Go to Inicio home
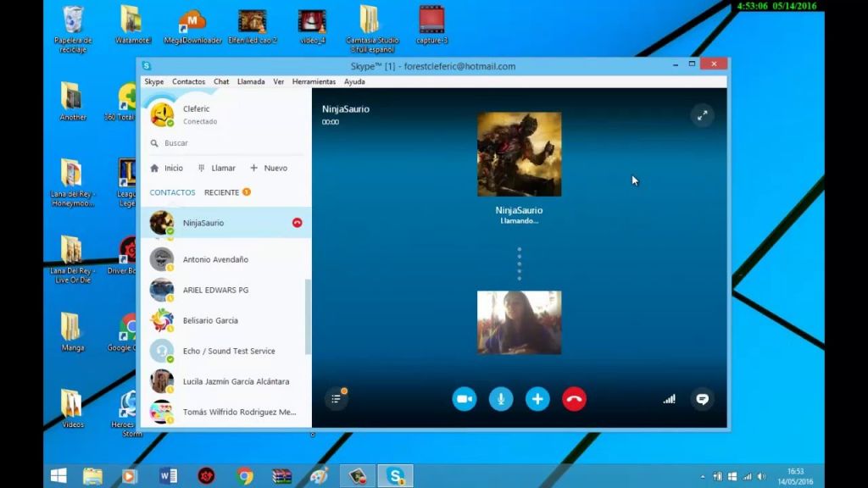 (167, 169)
